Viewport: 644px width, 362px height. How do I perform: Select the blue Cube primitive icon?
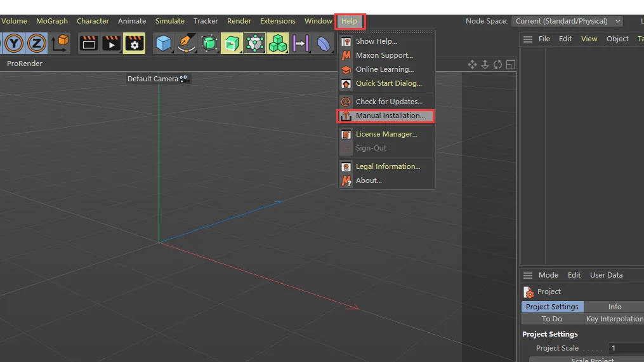click(164, 43)
